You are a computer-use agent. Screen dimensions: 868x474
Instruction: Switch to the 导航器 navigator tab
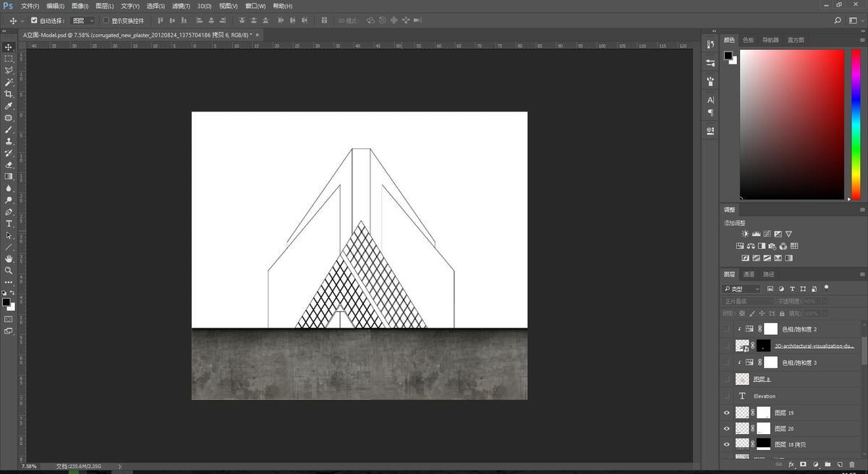coord(770,40)
